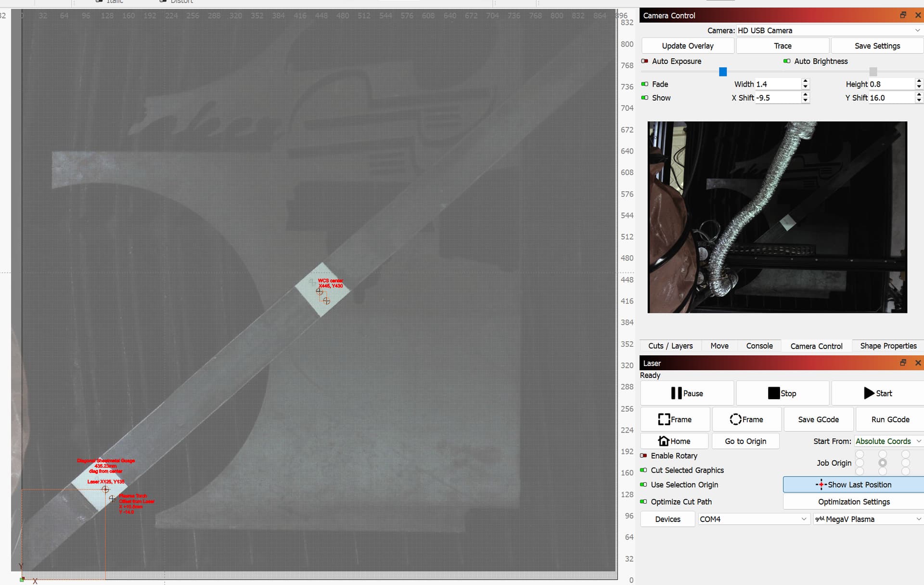Switch to the Move tab
The height and width of the screenshot is (585, 924).
pyautogui.click(x=719, y=346)
